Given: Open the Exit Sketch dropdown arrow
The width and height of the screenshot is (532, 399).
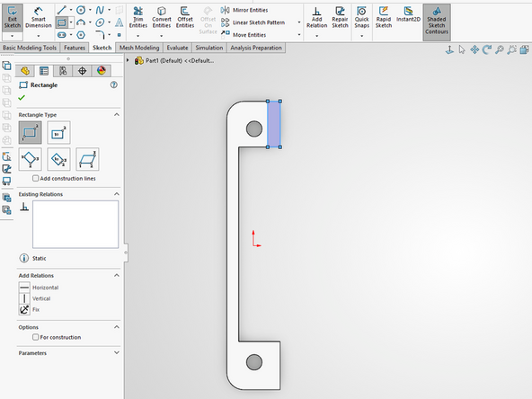Looking at the screenshot, I should [x=13, y=36].
